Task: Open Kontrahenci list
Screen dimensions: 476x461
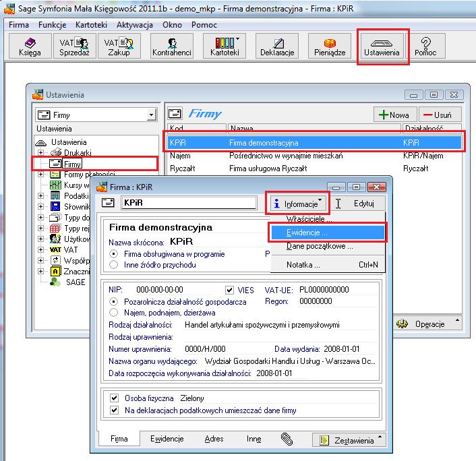Action: pos(172,46)
